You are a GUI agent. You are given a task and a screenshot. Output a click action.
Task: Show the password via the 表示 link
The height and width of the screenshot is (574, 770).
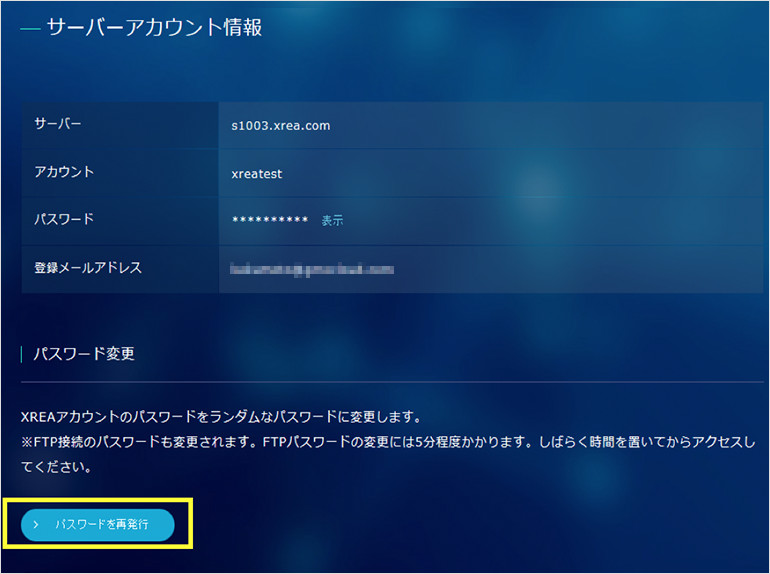[x=332, y=220]
